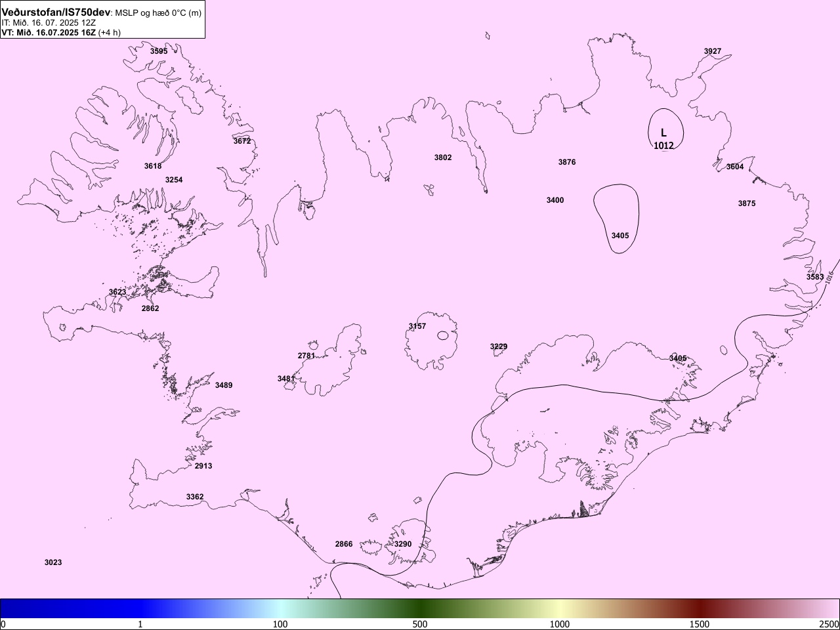Click the 3290 height value
This screenshot has height=630, width=840.
click(403, 544)
